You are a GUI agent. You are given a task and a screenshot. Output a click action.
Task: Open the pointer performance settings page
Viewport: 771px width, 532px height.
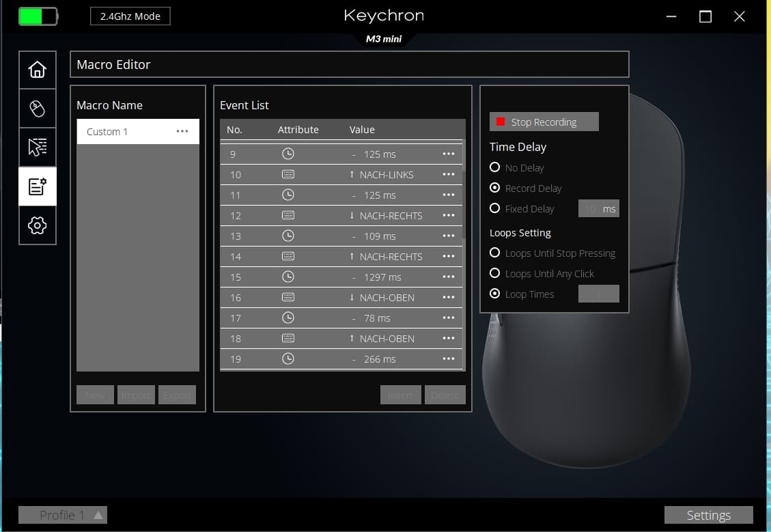click(38, 148)
